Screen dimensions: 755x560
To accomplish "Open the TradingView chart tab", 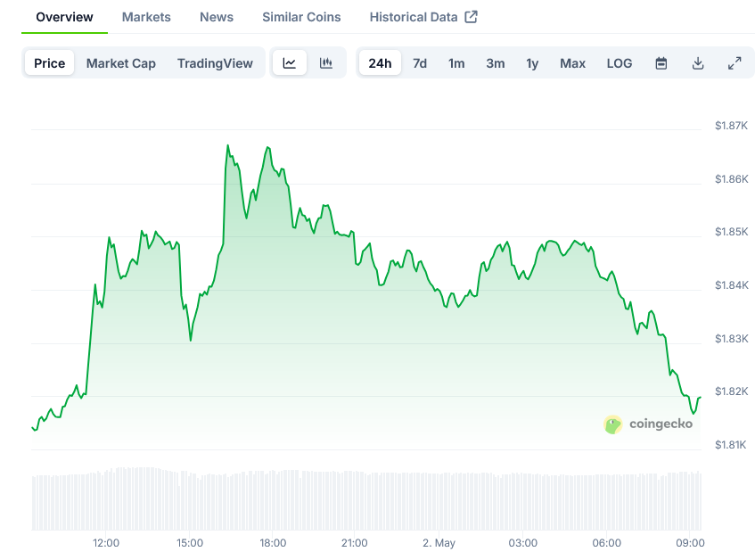I will point(215,63).
